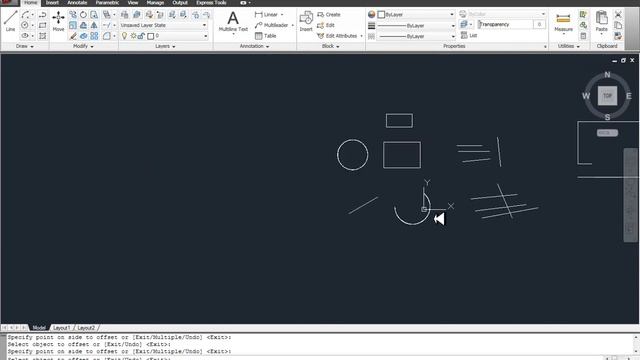640x360 pixels.
Task: Open the Output ribbon tab
Action: click(180, 2)
